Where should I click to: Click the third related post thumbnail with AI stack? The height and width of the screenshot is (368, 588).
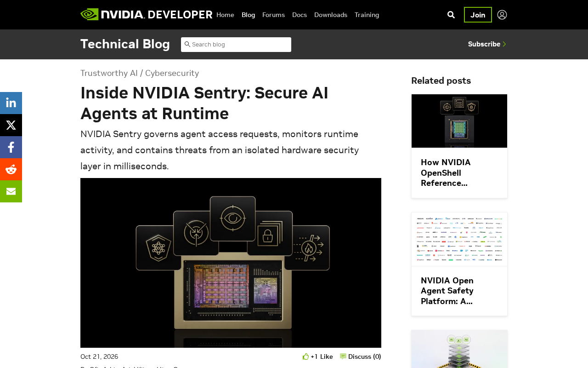[459, 349]
